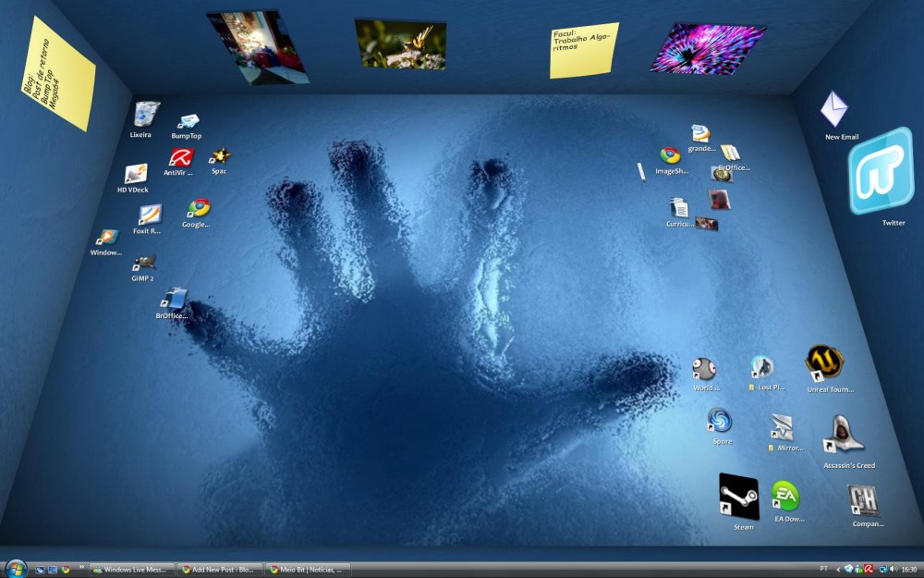Select the Foxit Reader icon
924x578 pixels.
coord(149,215)
